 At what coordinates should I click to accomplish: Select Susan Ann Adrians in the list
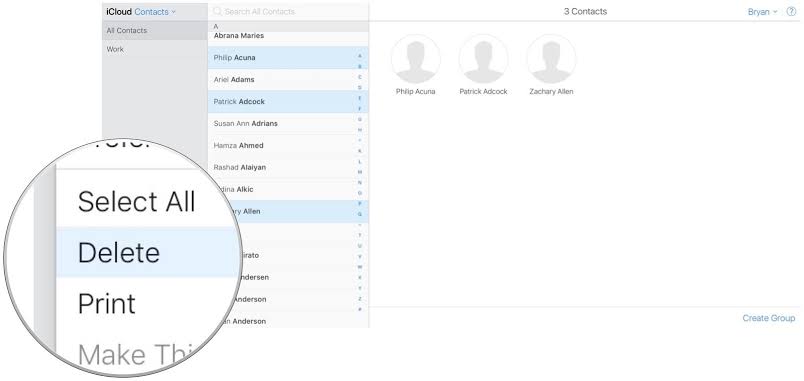pos(284,124)
